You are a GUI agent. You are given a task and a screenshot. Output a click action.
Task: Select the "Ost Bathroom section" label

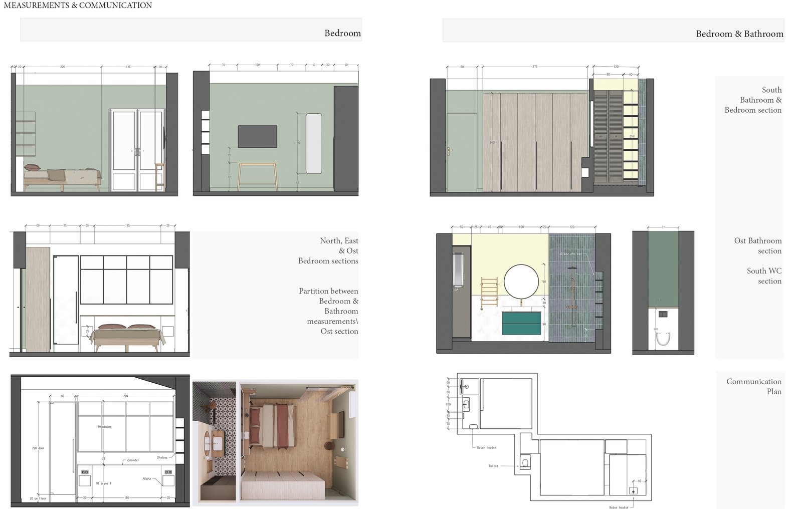757,245
